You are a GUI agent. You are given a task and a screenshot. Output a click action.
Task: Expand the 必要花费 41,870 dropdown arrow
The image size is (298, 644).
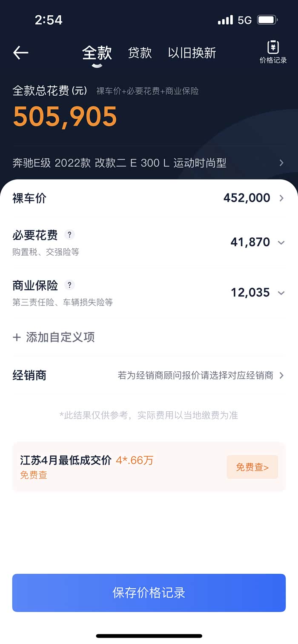[281, 242]
